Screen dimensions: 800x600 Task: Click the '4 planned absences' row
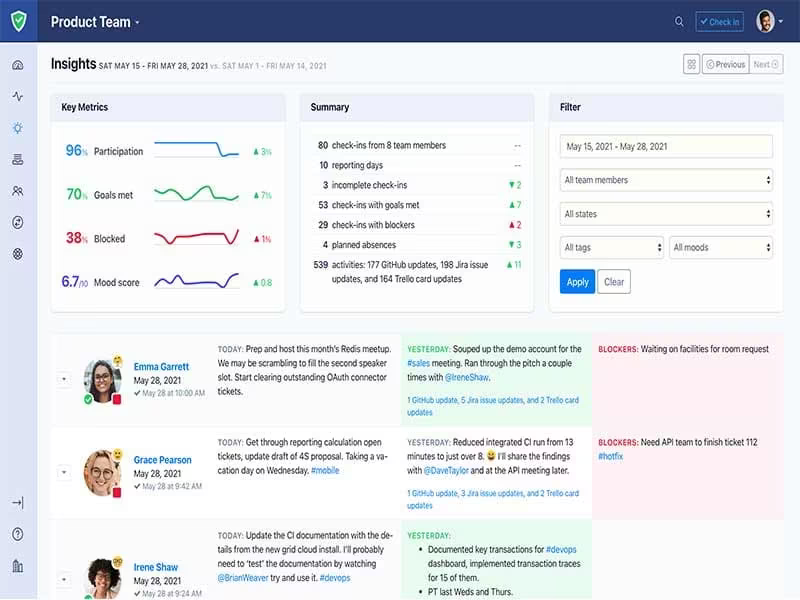click(416, 245)
